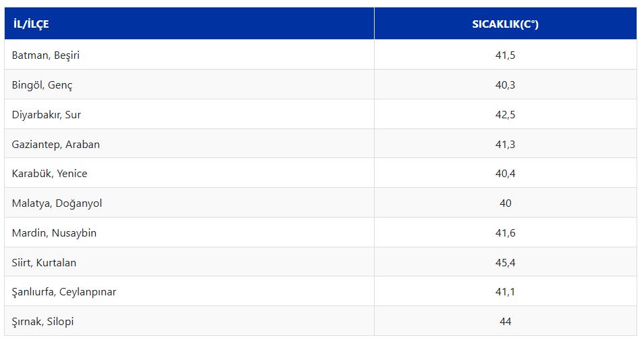Click the Diyarbakır, Sur entry

point(47,115)
